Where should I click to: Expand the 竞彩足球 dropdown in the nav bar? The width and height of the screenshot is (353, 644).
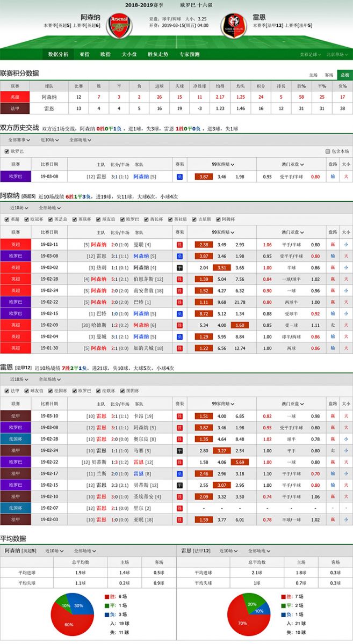pos(310,54)
